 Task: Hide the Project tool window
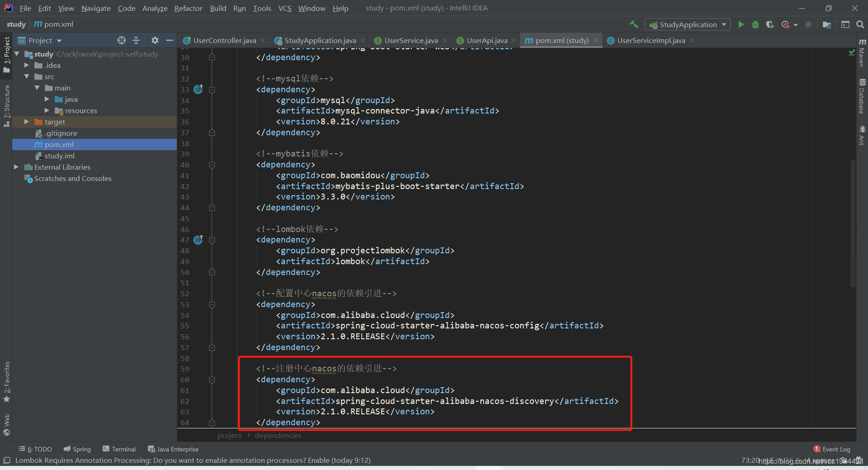(x=170, y=40)
